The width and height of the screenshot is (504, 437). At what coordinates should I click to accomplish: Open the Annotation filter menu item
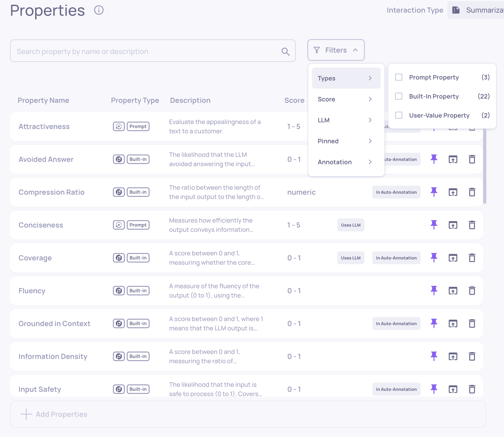[346, 162]
